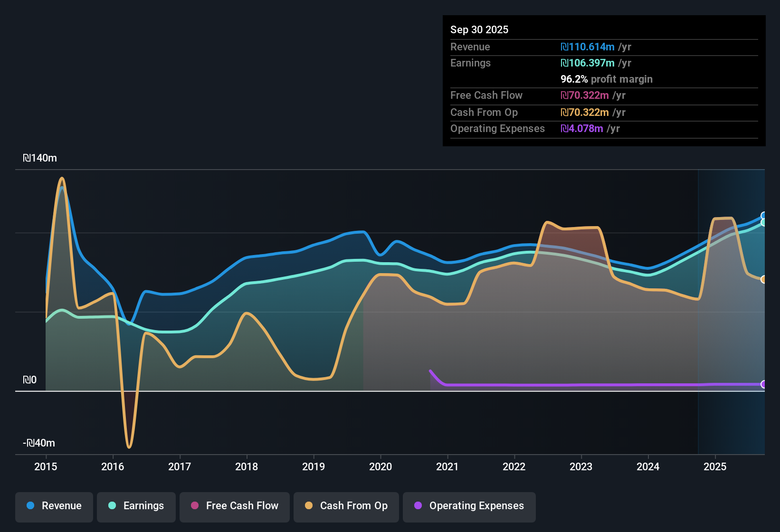The width and height of the screenshot is (780, 532).
Task: Toggle the Operating Expenses series
Action: (469, 506)
